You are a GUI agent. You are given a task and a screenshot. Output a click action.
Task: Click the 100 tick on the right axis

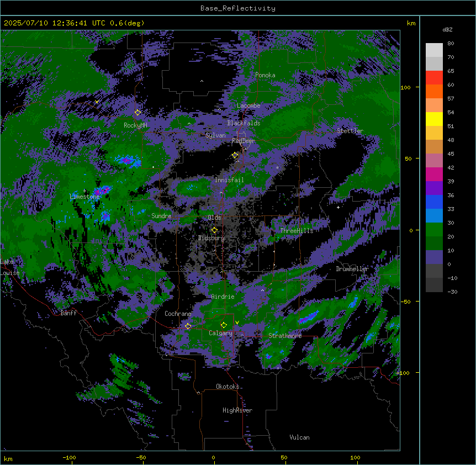click(x=405, y=87)
